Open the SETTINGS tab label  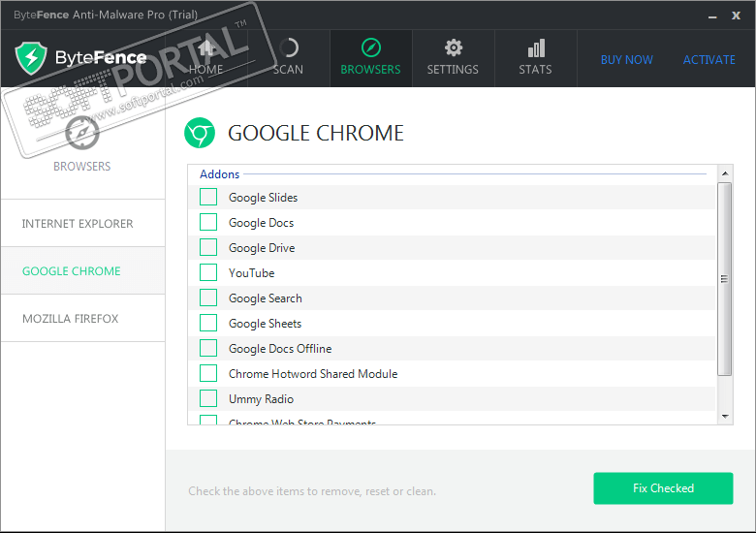click(453, 70)
